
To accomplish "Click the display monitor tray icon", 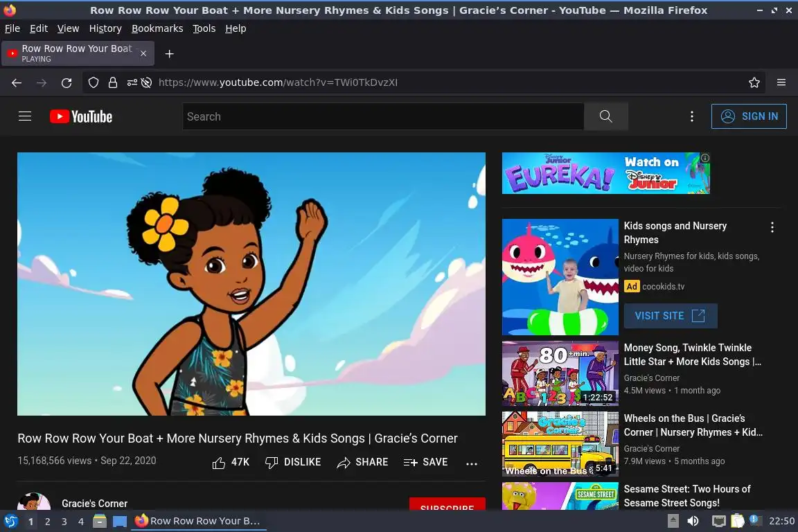I will click(718, 521).
